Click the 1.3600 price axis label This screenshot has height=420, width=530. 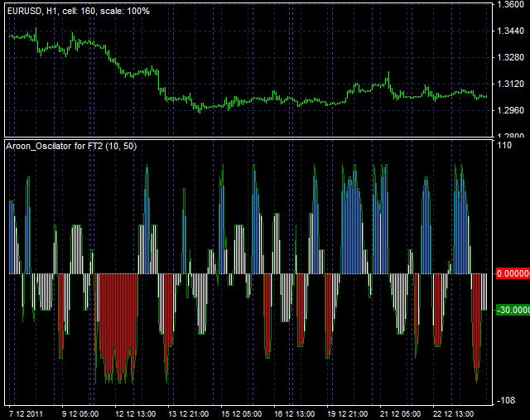pyautogui.click(x=510, y=5)
